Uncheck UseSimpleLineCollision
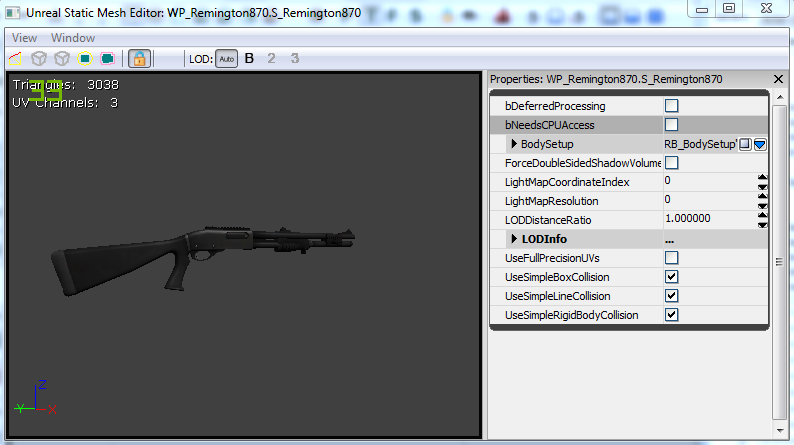This screenshot has width=794, height=445. point(671,296)
